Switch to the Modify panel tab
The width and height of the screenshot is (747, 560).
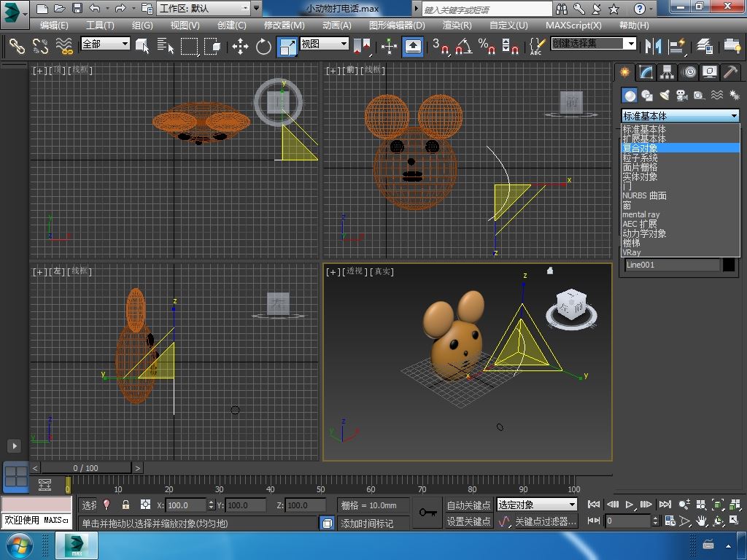pyautogui.click(x=646, y=72)
